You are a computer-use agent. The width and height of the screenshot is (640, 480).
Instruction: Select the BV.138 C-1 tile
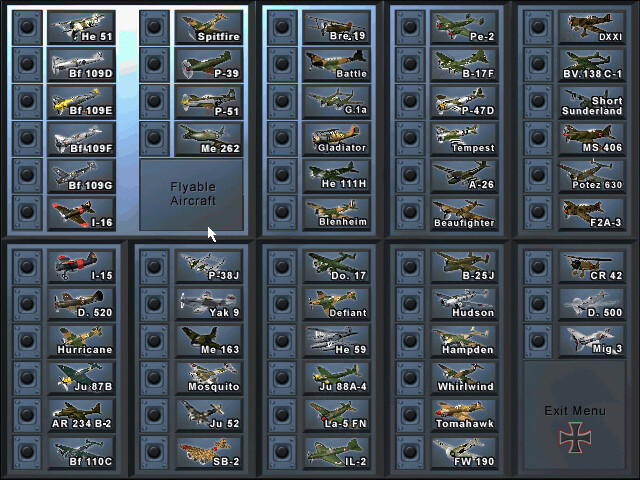592,64
